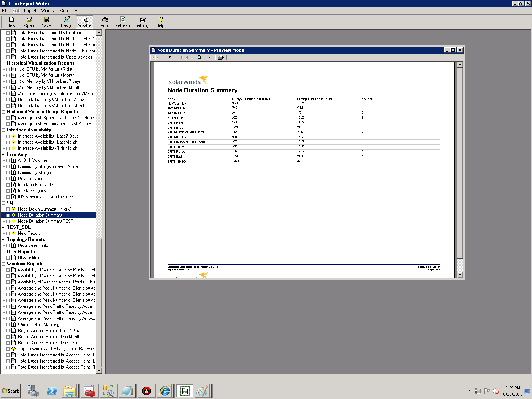Click the icon beside Top 25 Wireless Clients
Viewport: 532px width, 399px height.
pyautogui.click(x=13, y=349)
